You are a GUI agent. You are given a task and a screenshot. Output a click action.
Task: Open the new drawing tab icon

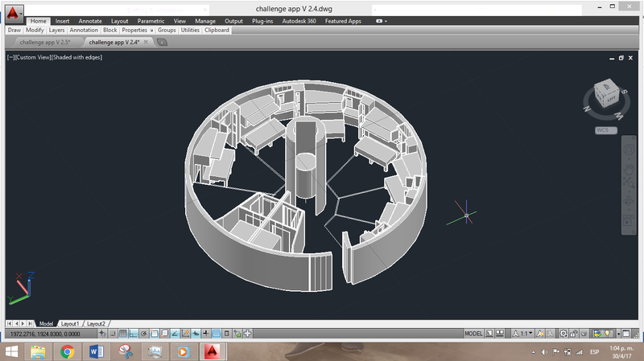pyautogui.click(x=162, y=42)
